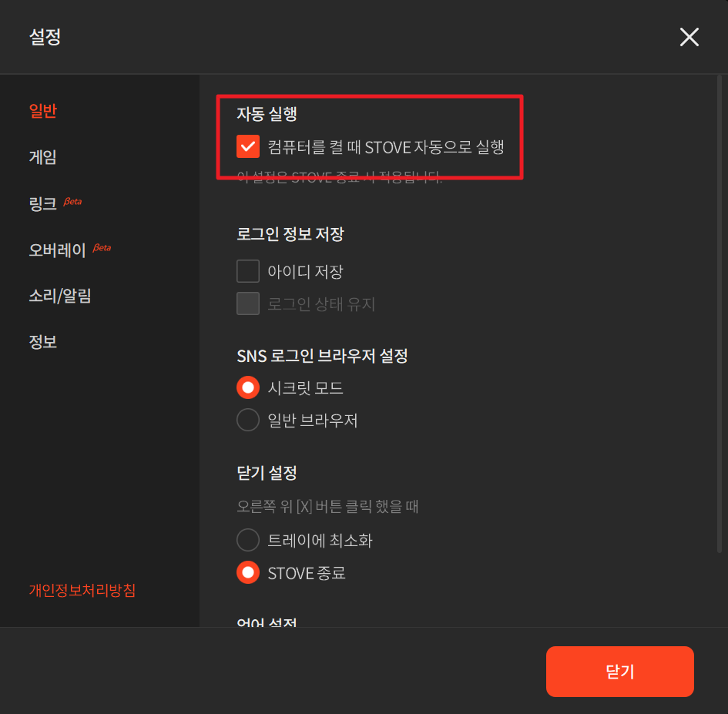Toggle the 로그인 상태 유지 checkbox
This screenshot has width=728, height=714.
(x=248, y=303)
